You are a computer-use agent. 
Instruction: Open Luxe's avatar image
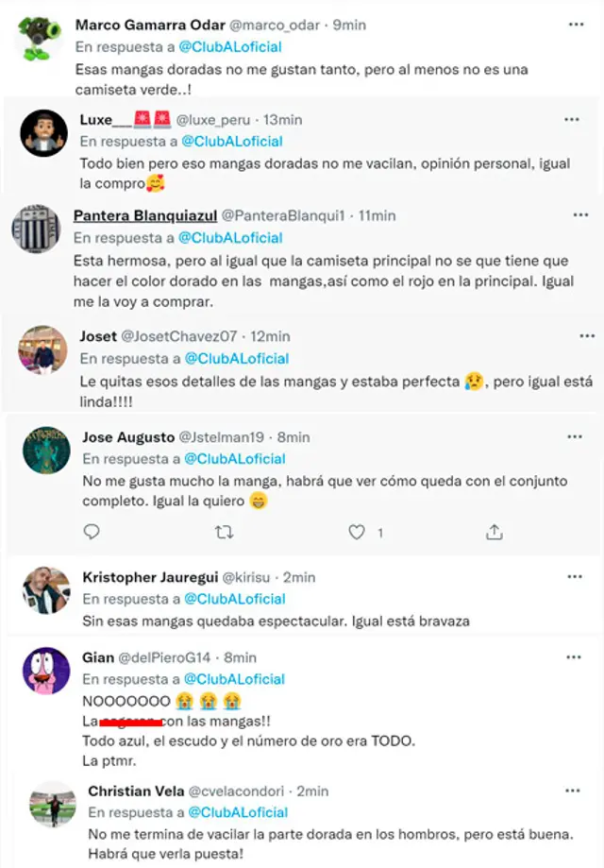(x=43, y=133)
